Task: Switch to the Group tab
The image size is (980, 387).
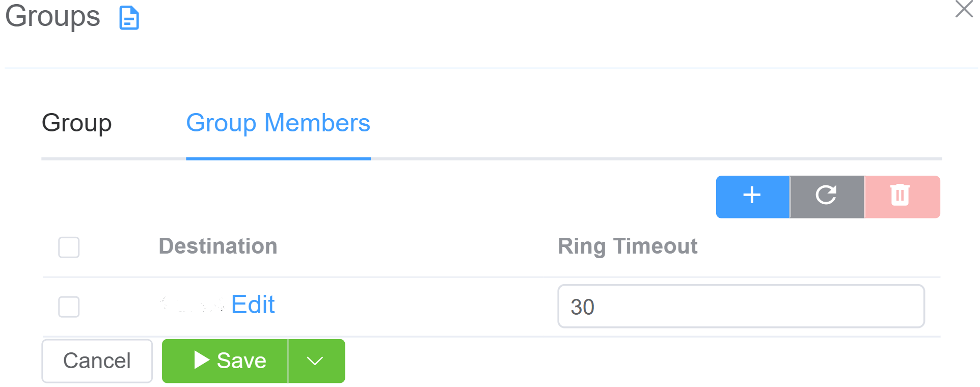Action: (x=76, y=123)
